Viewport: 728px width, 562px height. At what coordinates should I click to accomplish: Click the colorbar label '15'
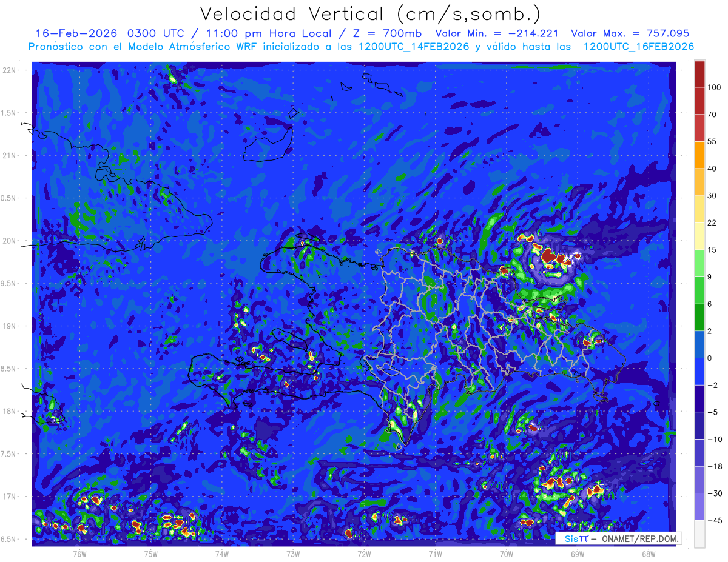tap(712, 250)
